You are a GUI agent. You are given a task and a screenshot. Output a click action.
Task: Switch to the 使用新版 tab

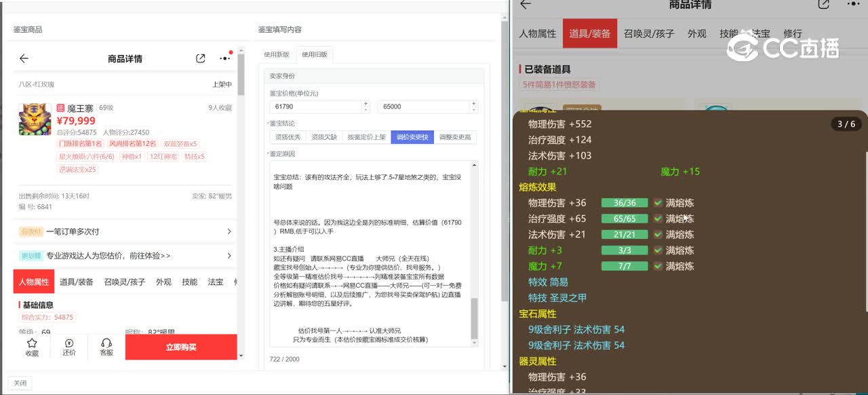pyautogui.click(x=277, y=54)
